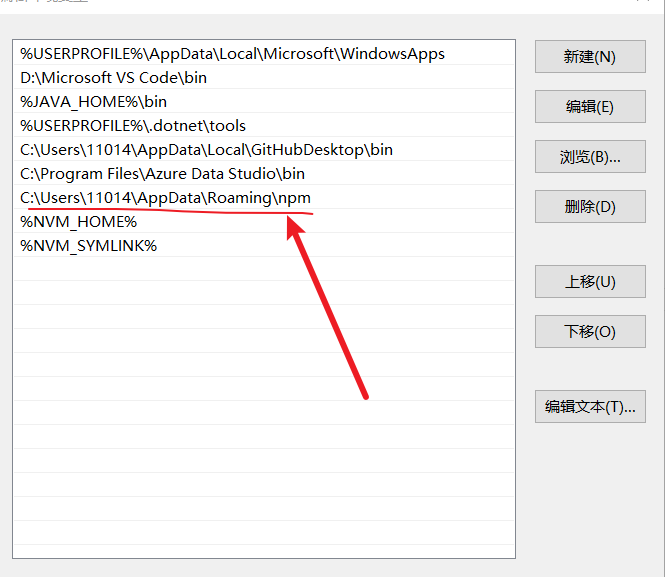The height and width of the screenshot is (577, 665).
Task: Select the .dotnet\tools path entry
Action: tap(133, 126)
